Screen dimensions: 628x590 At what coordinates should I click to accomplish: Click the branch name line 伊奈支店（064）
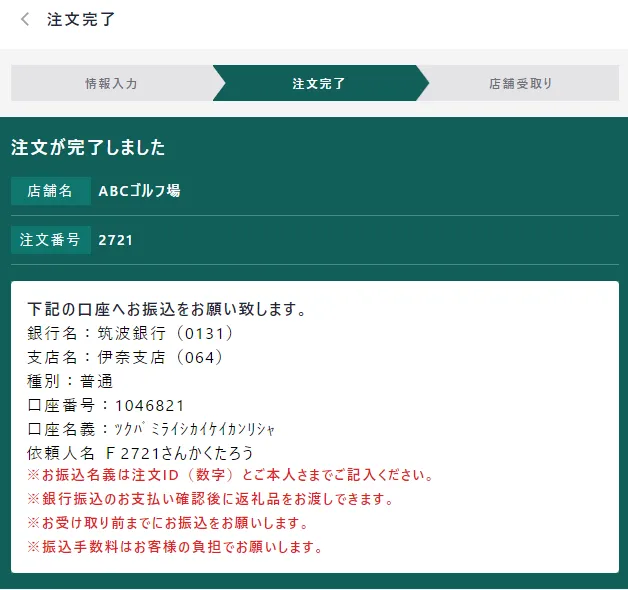click(125, 357)
